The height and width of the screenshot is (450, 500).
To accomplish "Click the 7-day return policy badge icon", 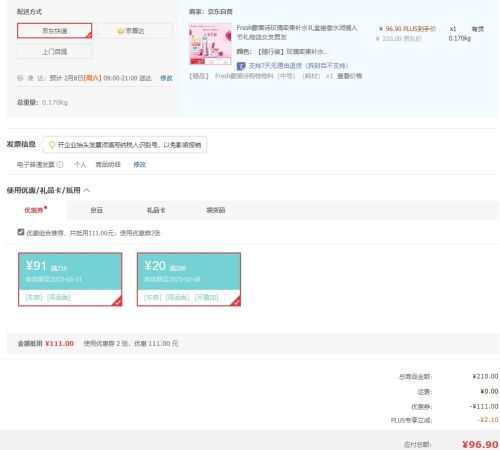I will 241,66.
